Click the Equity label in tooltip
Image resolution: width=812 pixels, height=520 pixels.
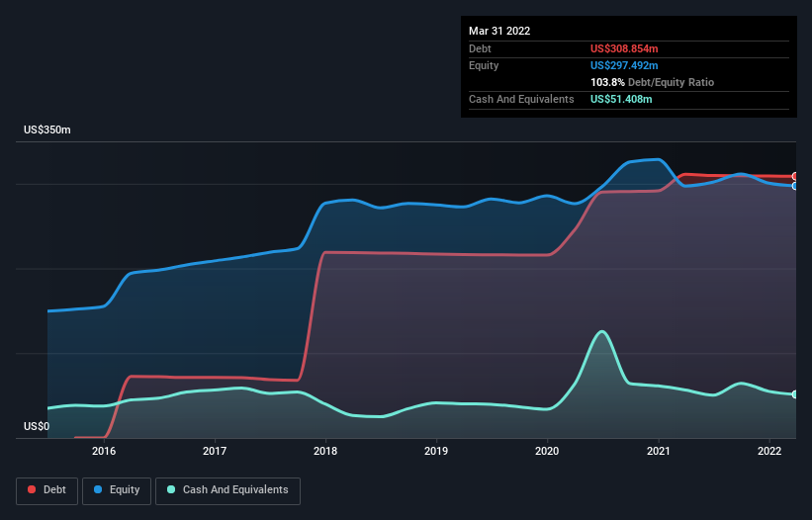click(x=484, y=65)
